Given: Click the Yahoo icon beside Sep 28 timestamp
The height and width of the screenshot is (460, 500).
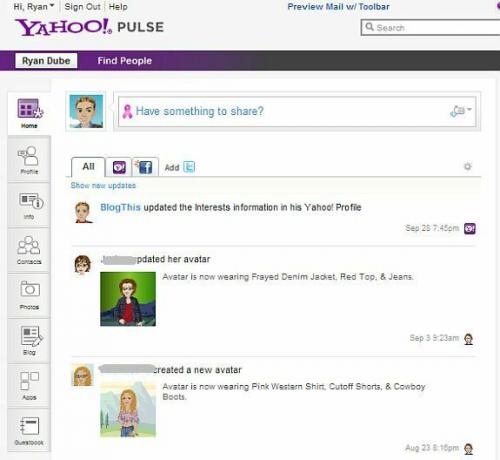Looking at the screenshot, I should [x=470, y=228].
